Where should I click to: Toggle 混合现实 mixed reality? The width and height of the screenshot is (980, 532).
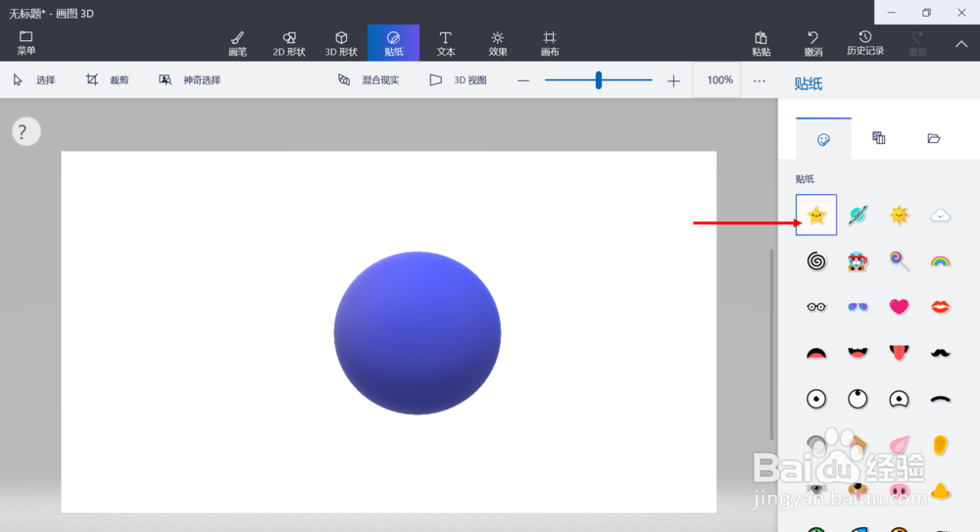pos(368,80)
